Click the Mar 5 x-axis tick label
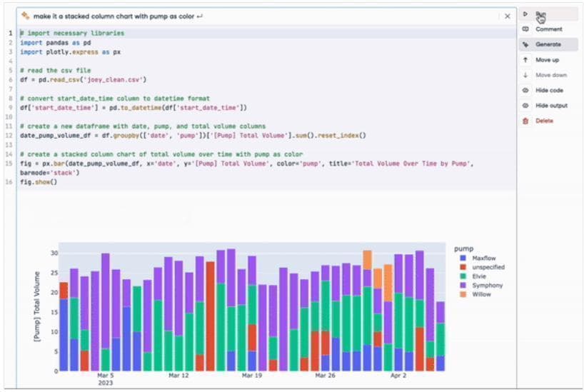Viewport: 584px width, 392px height. (x=106, y=376)
